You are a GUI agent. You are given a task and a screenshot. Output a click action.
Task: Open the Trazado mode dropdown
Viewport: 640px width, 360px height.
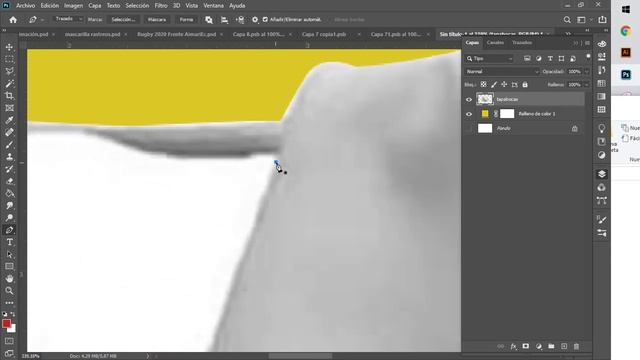point(68,19)
